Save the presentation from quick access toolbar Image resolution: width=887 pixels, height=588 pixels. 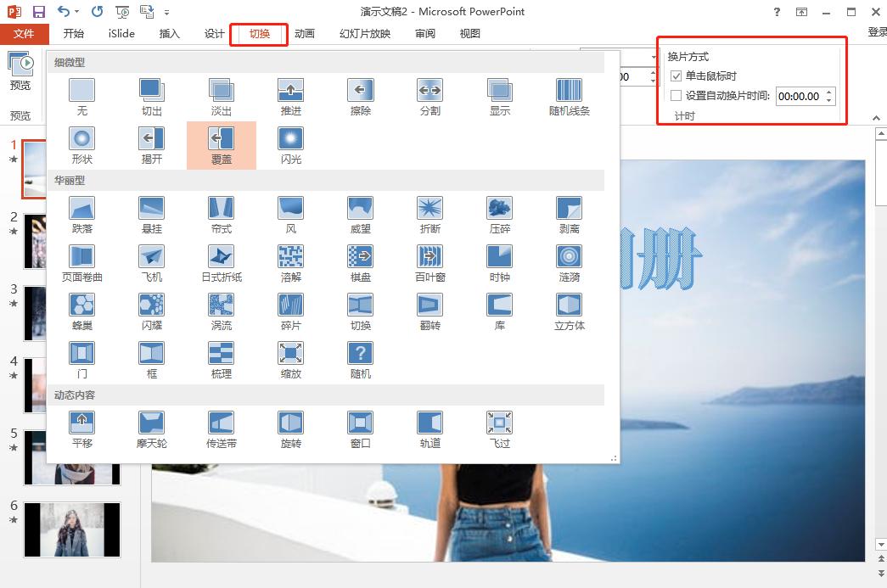click(x=38, y=12)
